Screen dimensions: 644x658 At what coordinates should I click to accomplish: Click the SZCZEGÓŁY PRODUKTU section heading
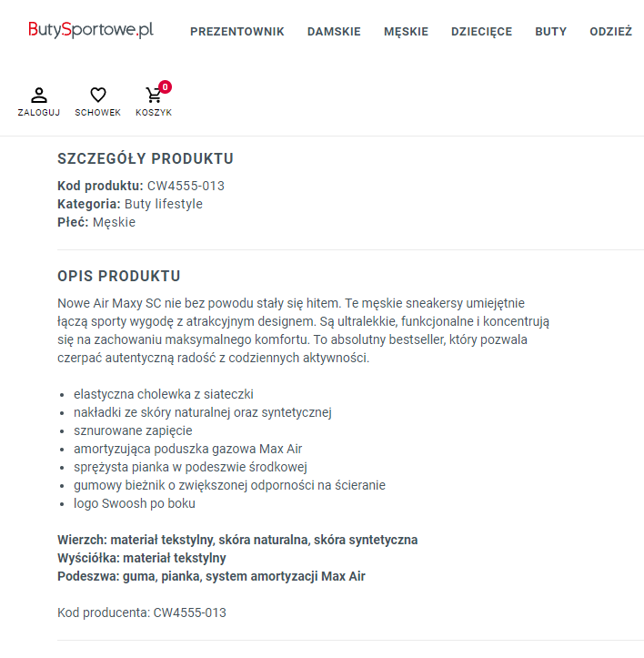point(146,158)
